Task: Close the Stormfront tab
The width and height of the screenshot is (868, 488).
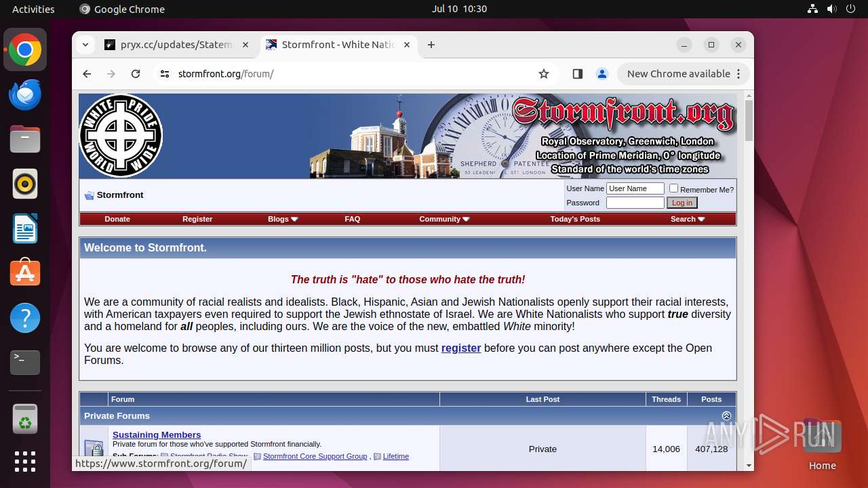Action: tap(407, 45)
